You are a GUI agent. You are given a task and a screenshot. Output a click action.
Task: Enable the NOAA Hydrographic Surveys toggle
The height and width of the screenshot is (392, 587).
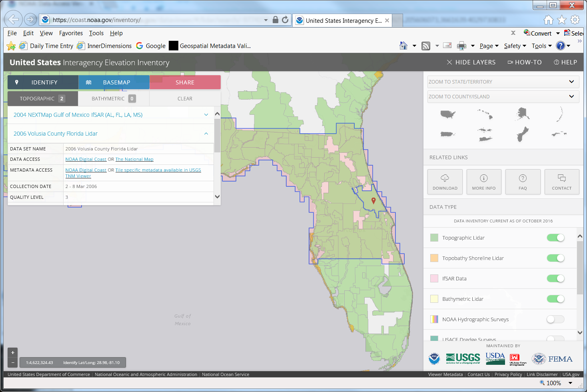pyautogui.click(x=555, y=319)
